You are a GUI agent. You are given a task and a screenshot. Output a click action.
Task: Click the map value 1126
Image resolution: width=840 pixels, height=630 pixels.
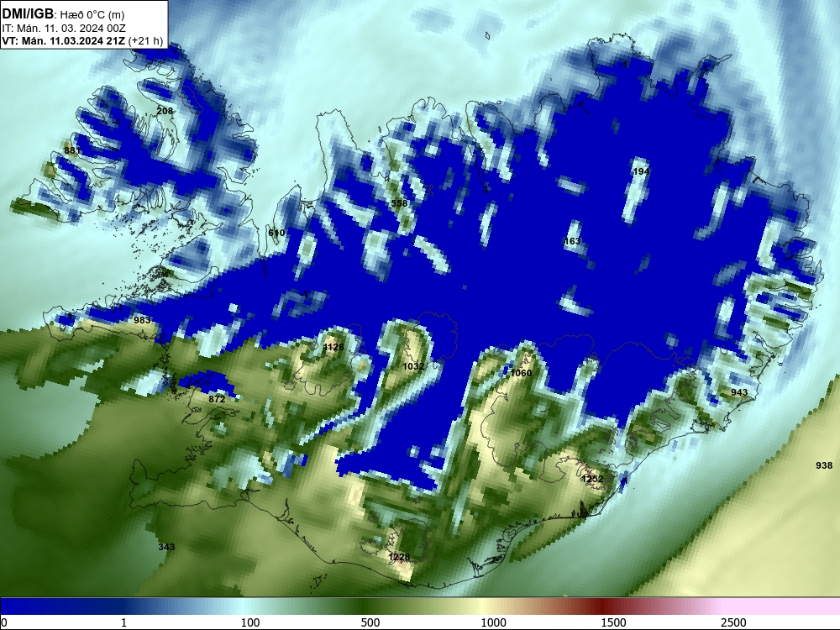click(x=333, y=347)
